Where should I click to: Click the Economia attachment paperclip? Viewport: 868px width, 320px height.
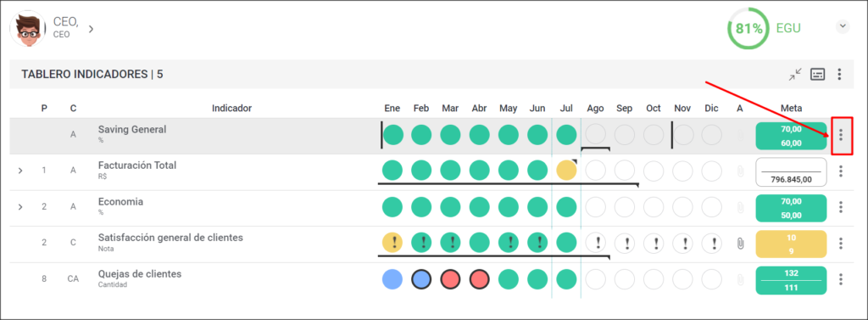[740, 207]
